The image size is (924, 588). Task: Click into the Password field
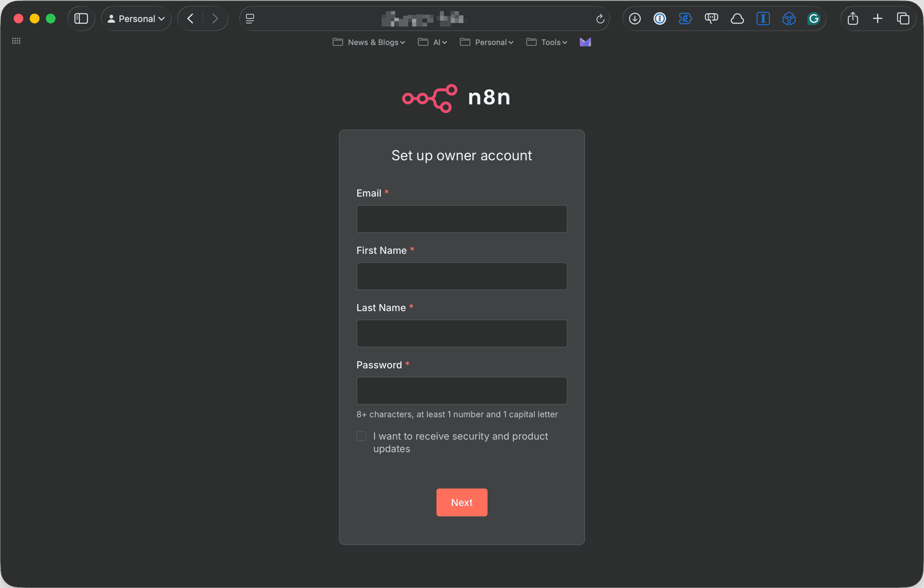[x=462, y=391]
